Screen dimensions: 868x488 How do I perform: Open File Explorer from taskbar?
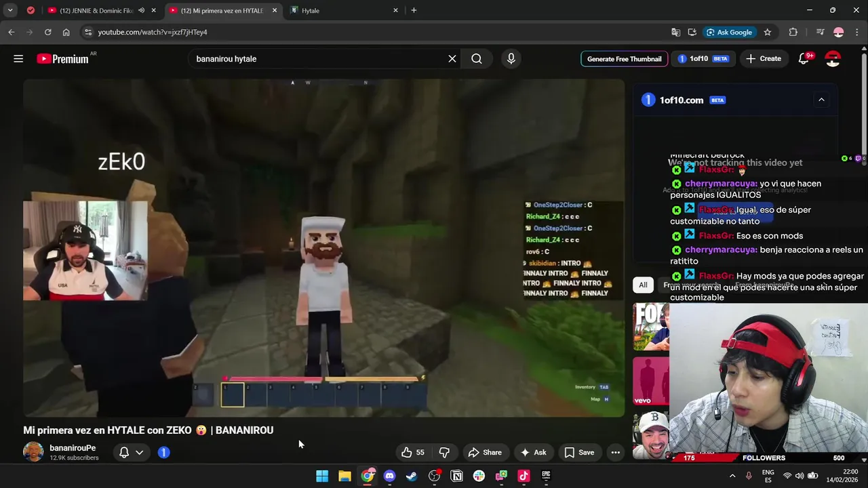344,476
